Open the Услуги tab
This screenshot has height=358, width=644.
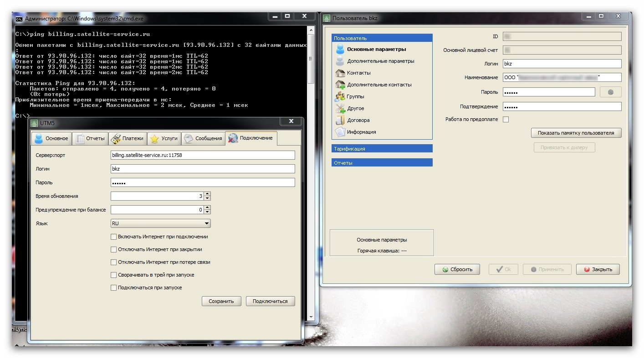164,138
